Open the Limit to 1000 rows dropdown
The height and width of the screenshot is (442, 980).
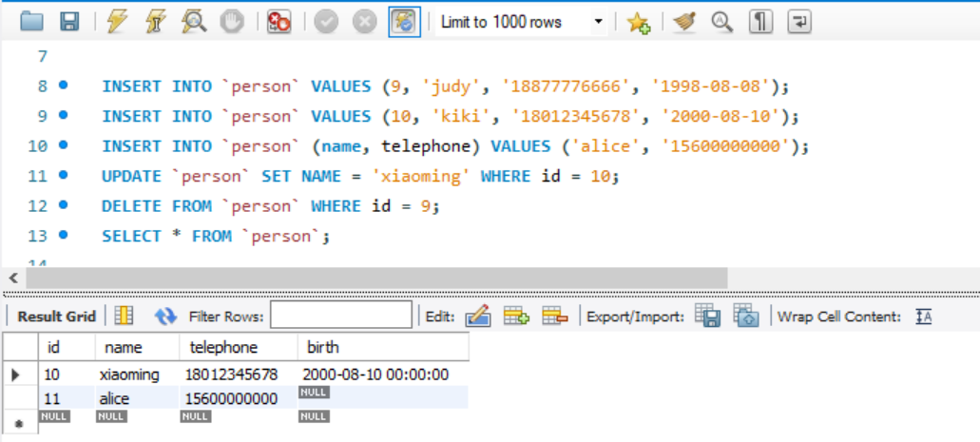tap(521, 23)
